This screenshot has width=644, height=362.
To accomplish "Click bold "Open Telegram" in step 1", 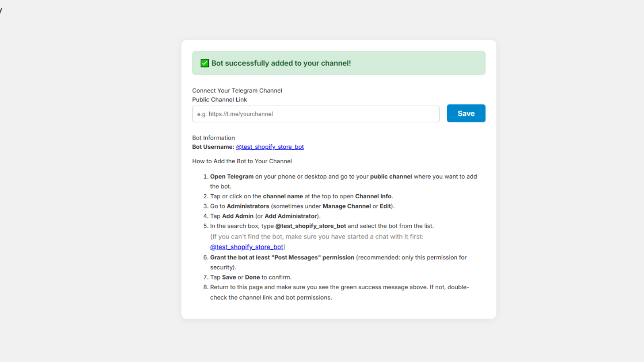I will point(232,177).
